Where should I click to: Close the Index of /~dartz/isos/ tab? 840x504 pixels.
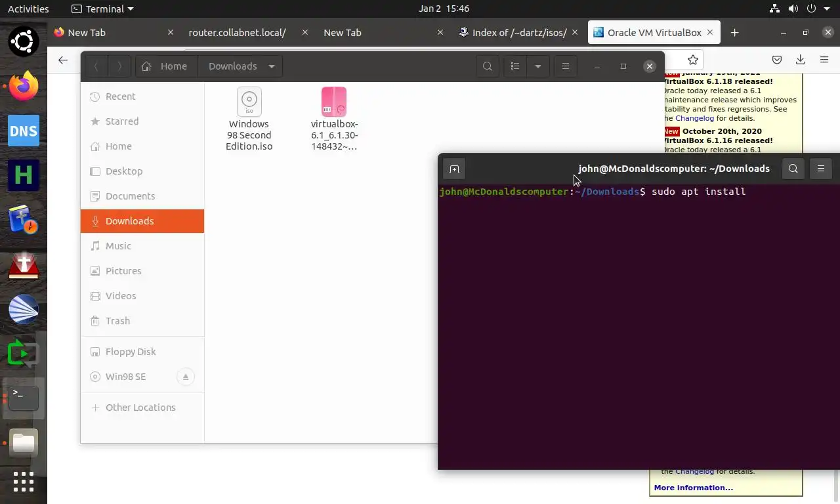575,32
